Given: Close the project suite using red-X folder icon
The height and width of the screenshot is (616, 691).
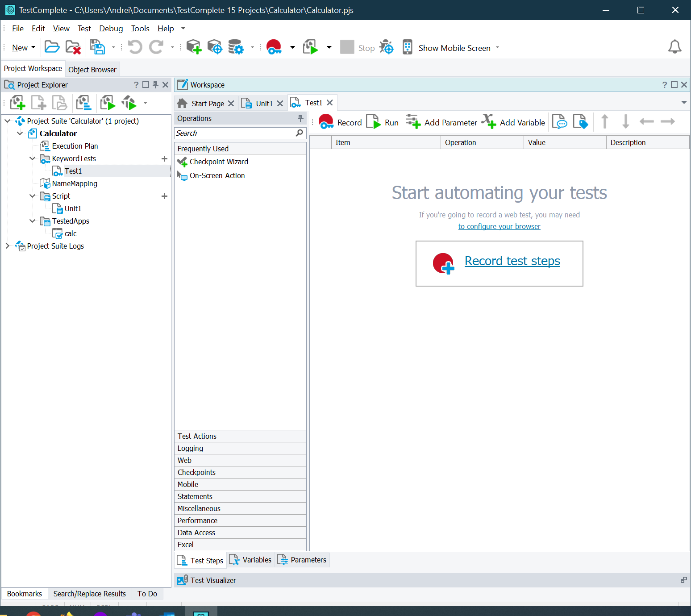Looking at the screenshot, I should point(73,47).
